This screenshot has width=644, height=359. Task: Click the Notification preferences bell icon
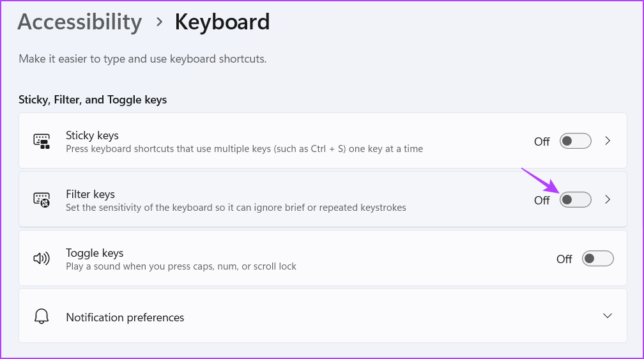[42, 317]
